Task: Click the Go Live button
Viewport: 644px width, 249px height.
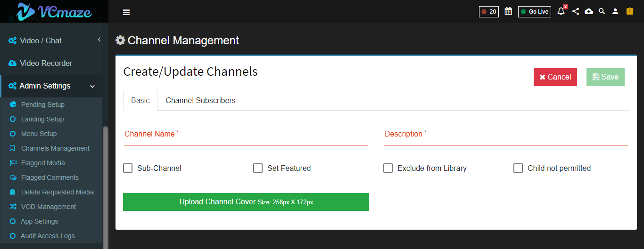Action: (535, 12)
